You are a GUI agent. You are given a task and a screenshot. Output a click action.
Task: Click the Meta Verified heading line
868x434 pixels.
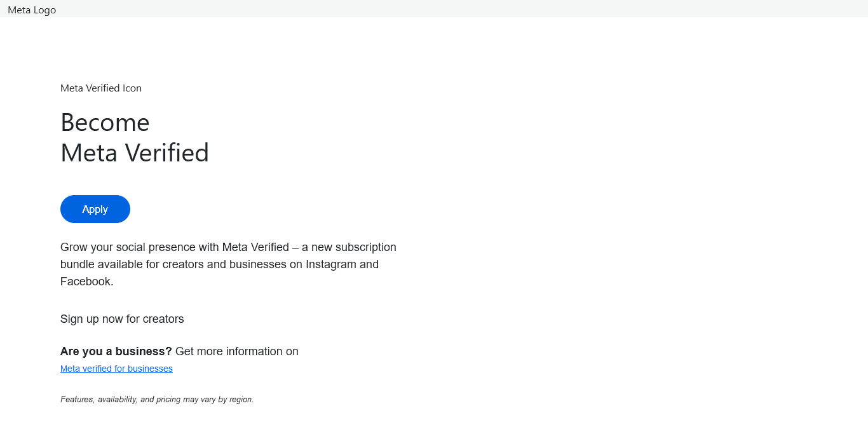tap(135, 153)
